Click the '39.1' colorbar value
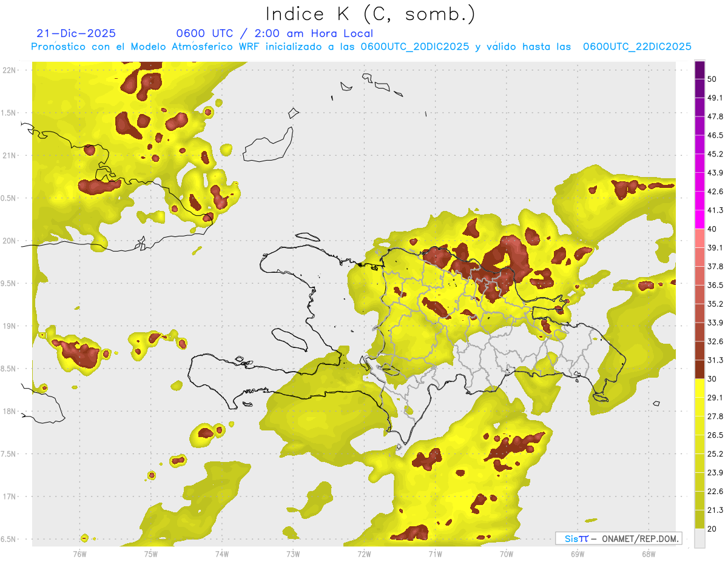Screen dimensions: 728x562 click(x=716, y=247)
